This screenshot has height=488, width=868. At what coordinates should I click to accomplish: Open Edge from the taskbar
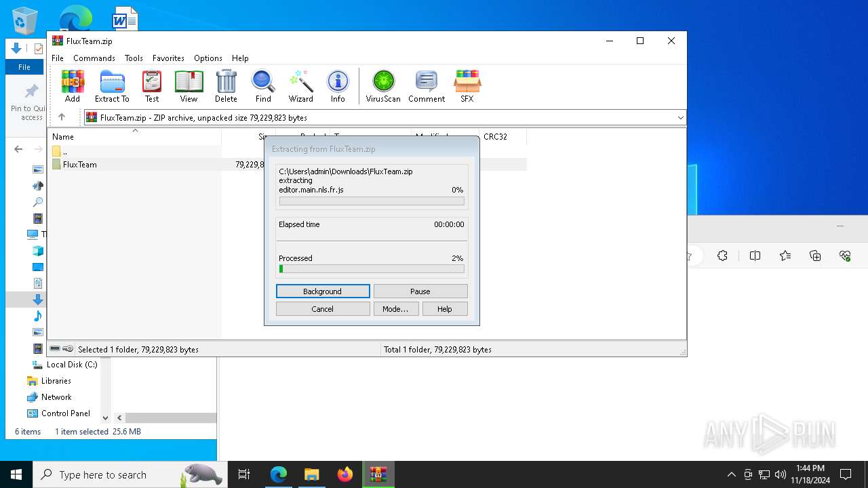pos(279,474)
